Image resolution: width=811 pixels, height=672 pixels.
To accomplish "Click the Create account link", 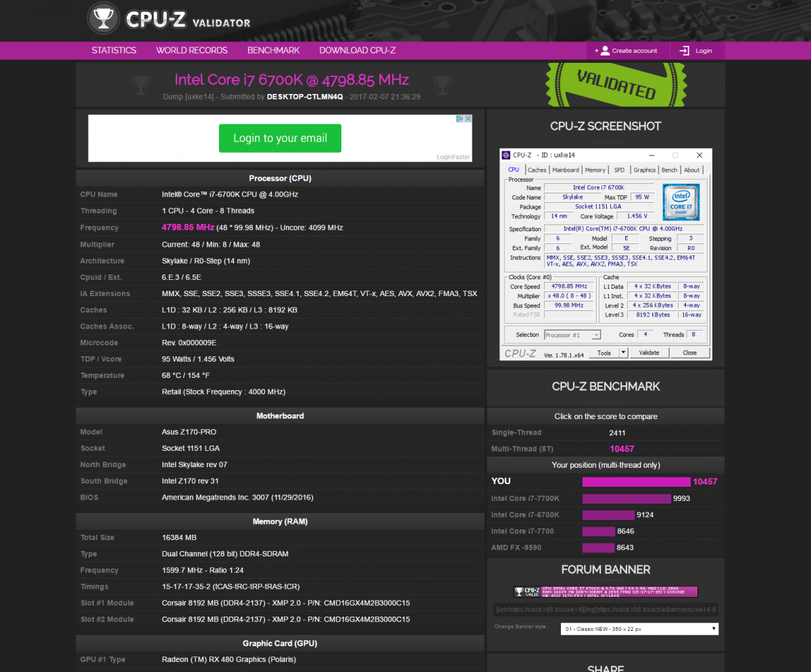I will (635, 51).
